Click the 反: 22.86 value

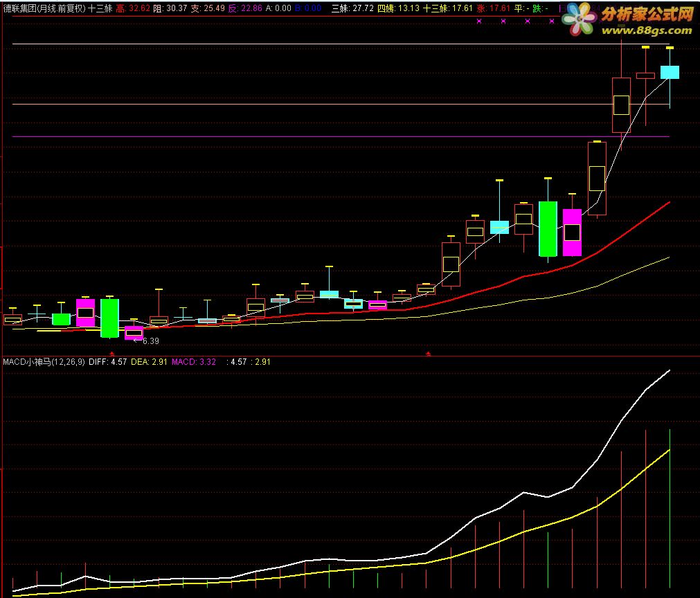(245, 8)
